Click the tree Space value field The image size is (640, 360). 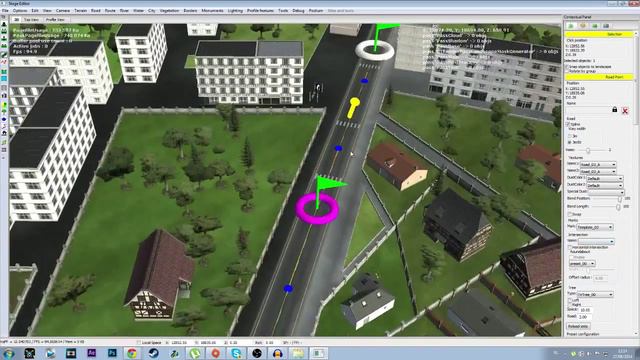585,310
